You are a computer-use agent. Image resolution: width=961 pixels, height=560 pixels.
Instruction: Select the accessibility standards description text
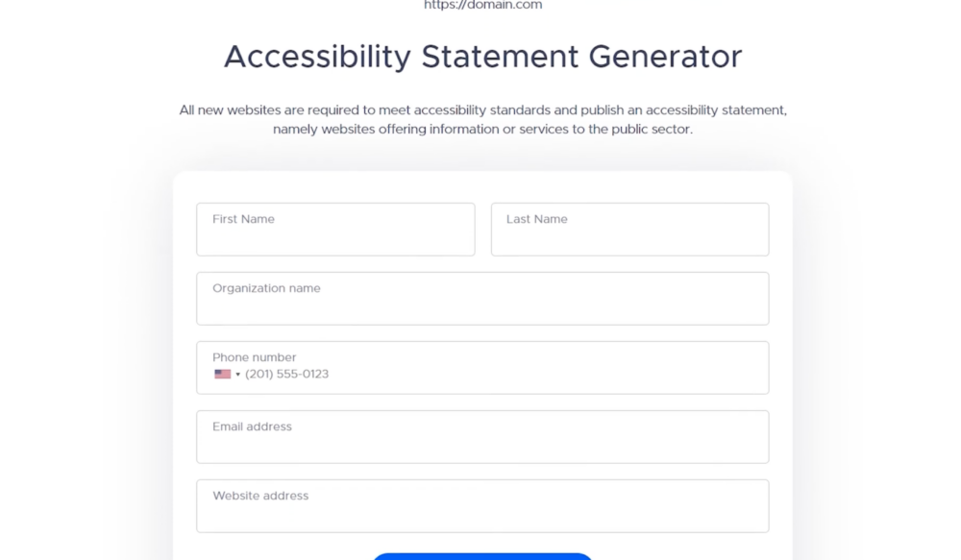[x=482, y=119]
